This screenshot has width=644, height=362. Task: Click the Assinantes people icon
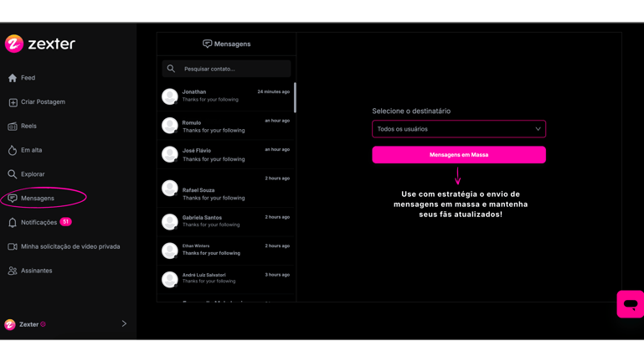tap(13, 271)
